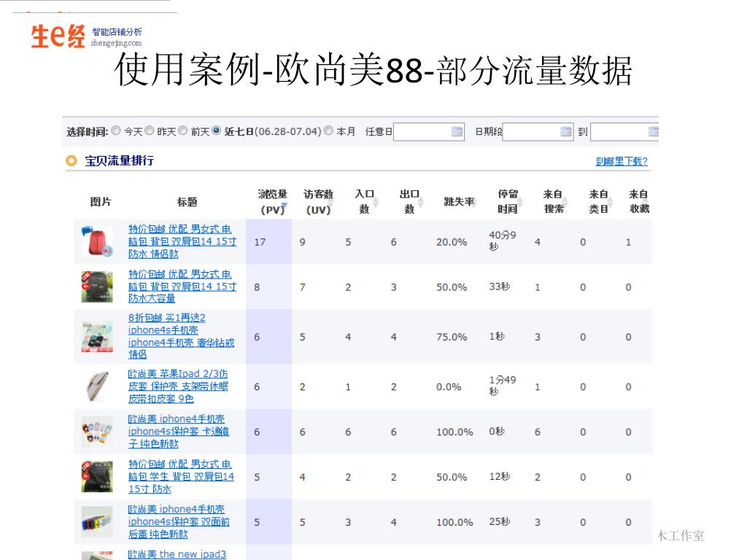The image size is (747, 560).
Task: Click the orange circle icon beside 宝贝流量排行
Action: click(71, 161)
